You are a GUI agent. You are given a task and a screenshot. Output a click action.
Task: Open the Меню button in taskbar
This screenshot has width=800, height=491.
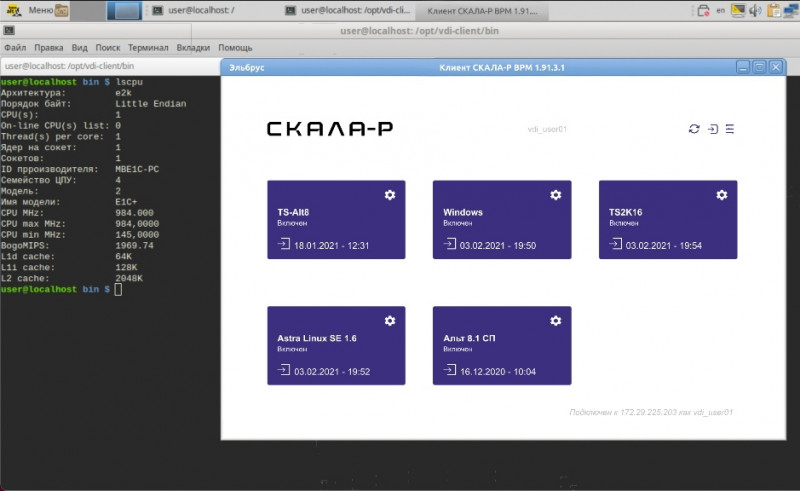coord(37,10)
